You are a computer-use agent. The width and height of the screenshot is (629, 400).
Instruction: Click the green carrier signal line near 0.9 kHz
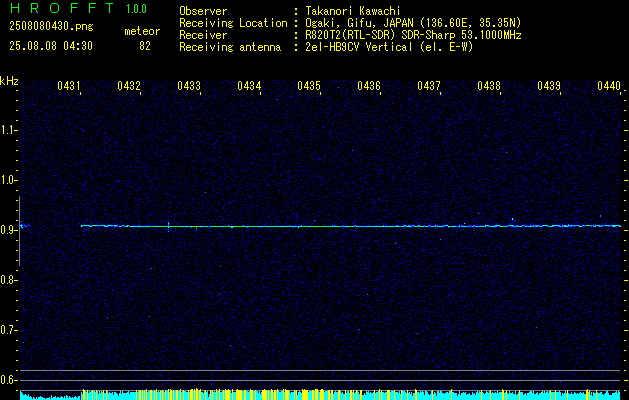pos(351,226)
